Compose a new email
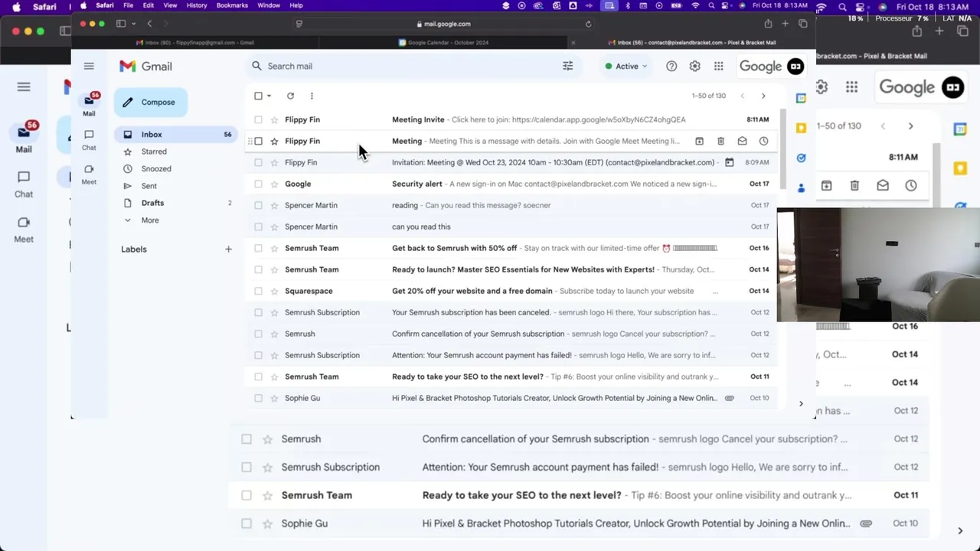The height and width of the screenshot is (551, 980). (x=151, y=102)
